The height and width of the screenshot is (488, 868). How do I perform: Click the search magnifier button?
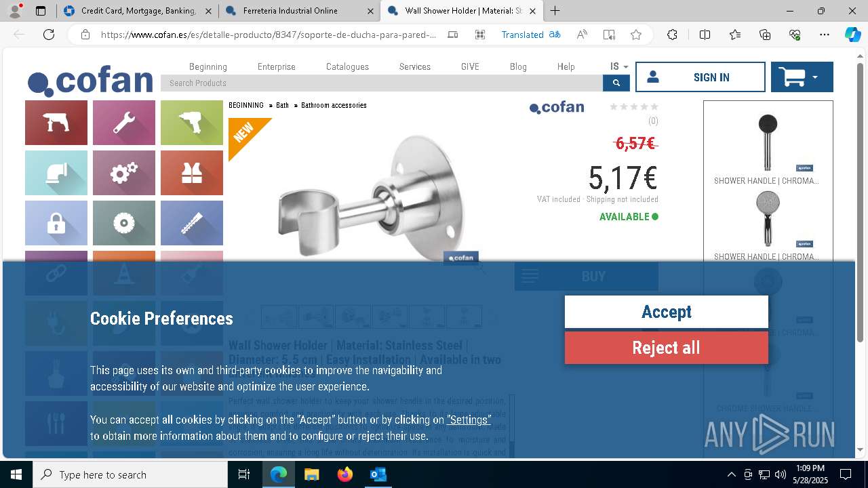click(616, 83)
